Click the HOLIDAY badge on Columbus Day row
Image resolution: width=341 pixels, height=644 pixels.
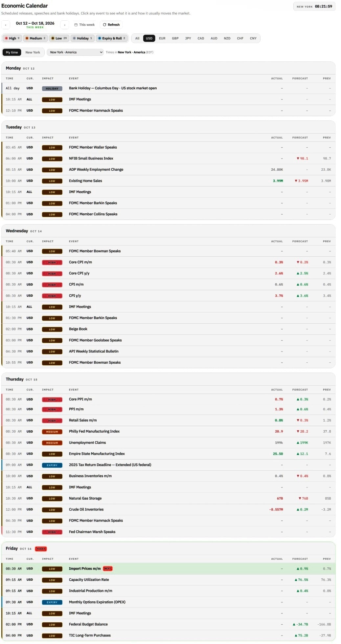pyautogui.click(x=52, y=89)
